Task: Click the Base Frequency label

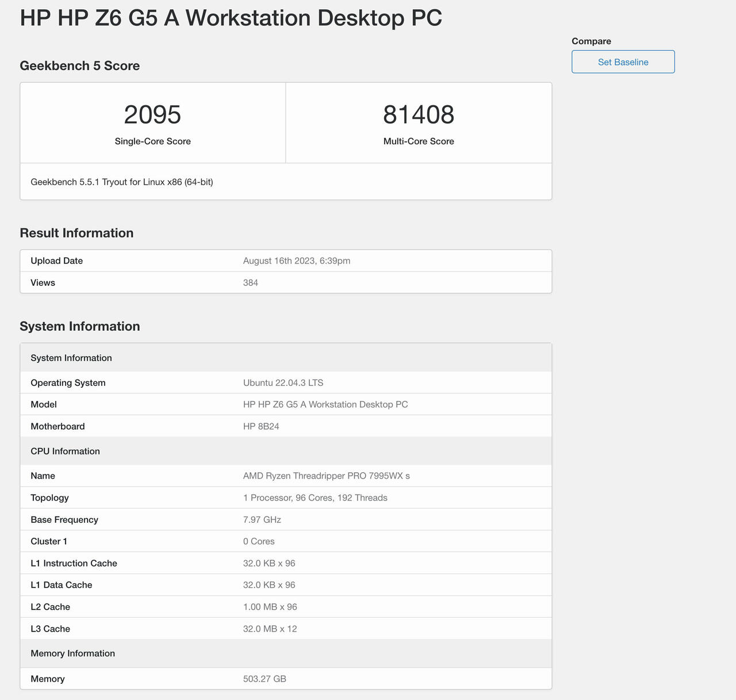Action: pos(64,519)
